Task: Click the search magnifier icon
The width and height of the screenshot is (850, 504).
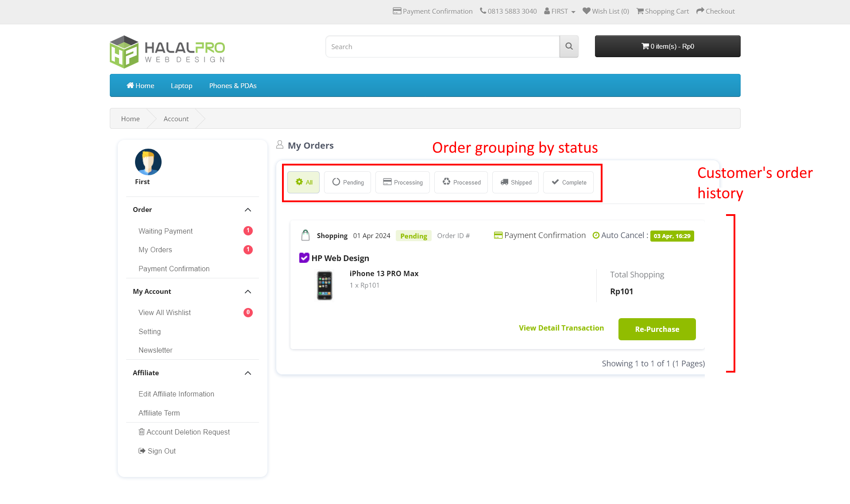Action: 569,46
